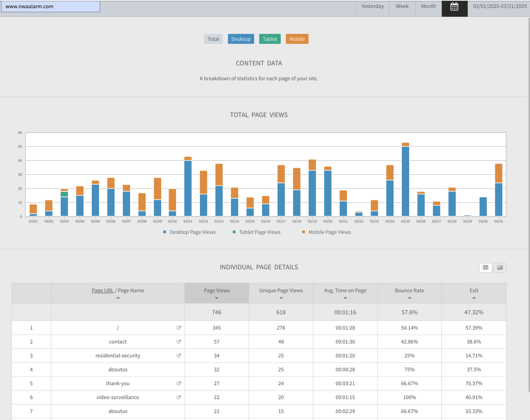The height and width of the screenshot is (420, 530).
Task: Click the www.nwaalarm.com site field
Action: pyautogui.click(x=51, y=6)
